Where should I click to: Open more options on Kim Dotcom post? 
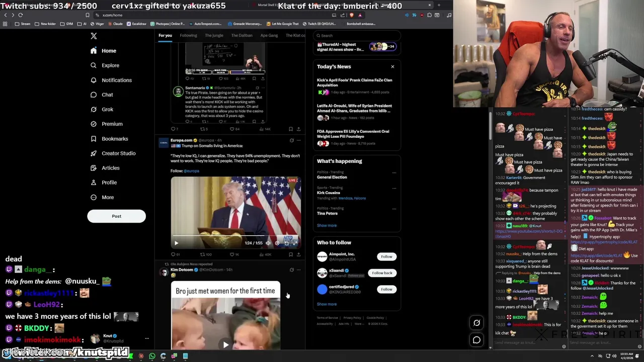[298, 270]
